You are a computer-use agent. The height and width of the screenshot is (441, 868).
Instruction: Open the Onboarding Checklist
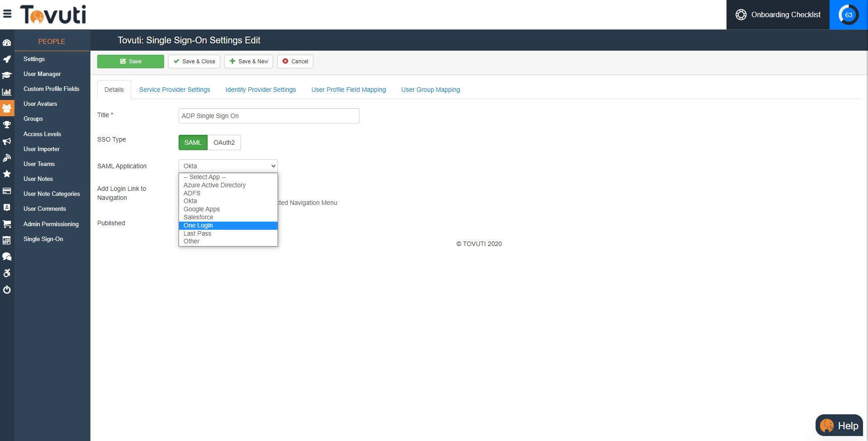(778, 15)
